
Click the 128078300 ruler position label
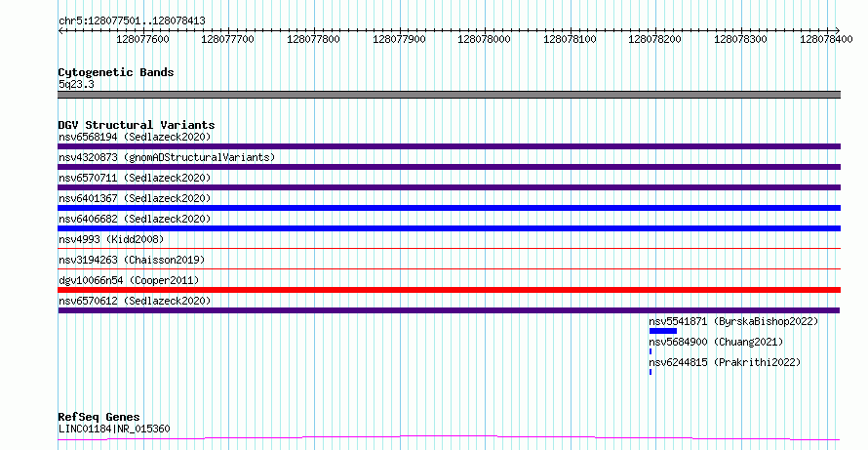740,39
